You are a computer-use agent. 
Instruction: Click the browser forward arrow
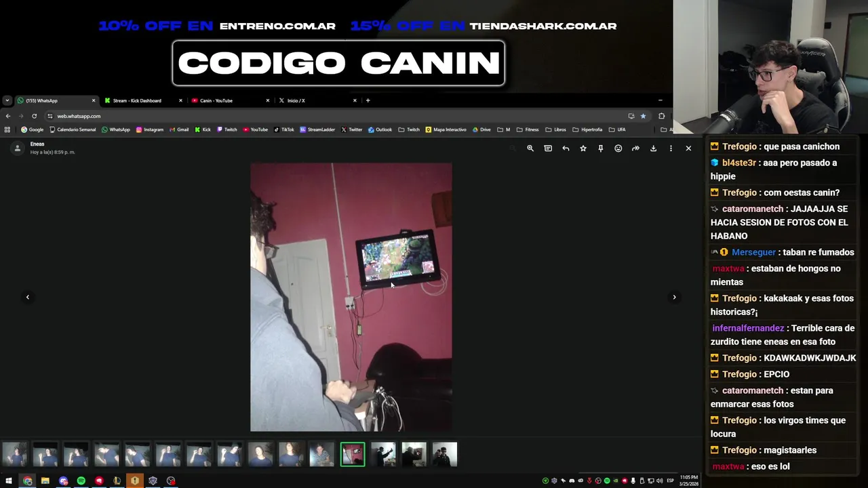pos(21,116)
